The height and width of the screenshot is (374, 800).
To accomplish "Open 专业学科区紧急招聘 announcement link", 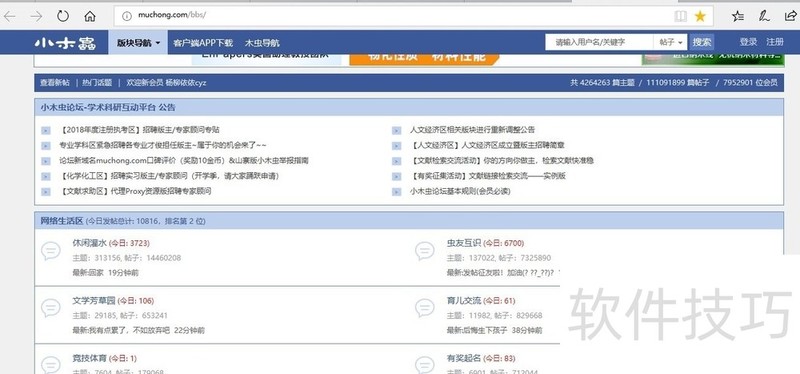I will click(x=163, y=145).
